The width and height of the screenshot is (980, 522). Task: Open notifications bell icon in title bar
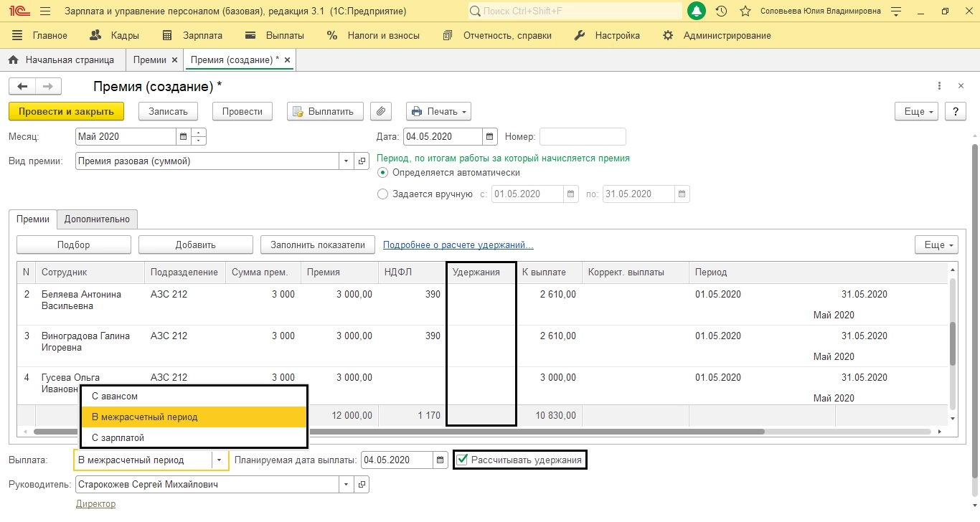[696, 11]
